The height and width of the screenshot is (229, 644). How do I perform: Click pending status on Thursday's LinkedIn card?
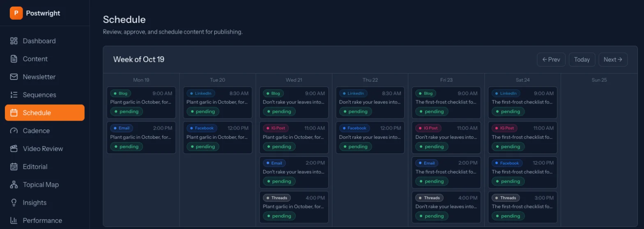pos(355,112)
